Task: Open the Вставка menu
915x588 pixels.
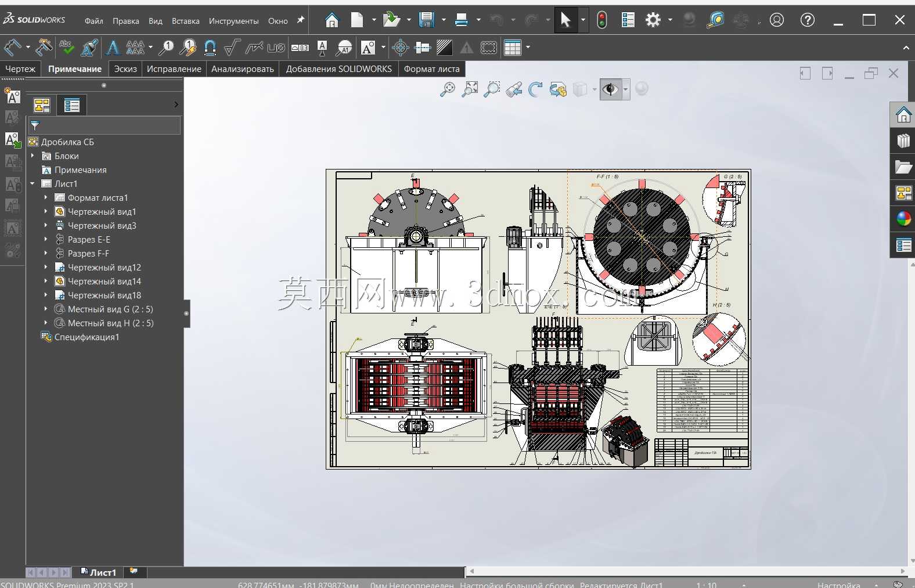Action: pos(185,21)
